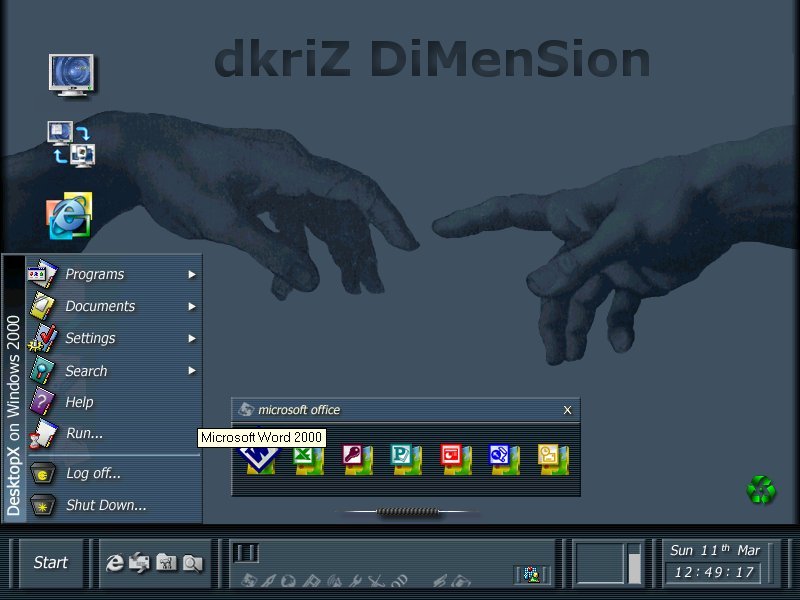Choose Shut Down... from the Start menu

105,505
